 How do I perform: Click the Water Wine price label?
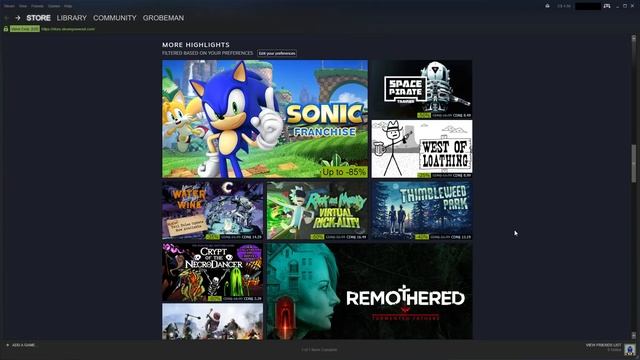click(x=234, y=237)
